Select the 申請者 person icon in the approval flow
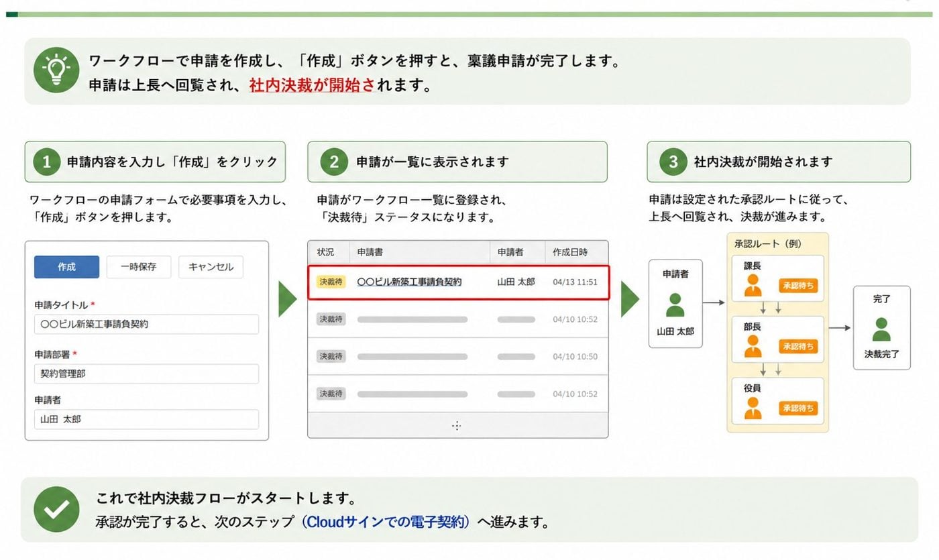This screenshot has width=939, height=560. 675,305
